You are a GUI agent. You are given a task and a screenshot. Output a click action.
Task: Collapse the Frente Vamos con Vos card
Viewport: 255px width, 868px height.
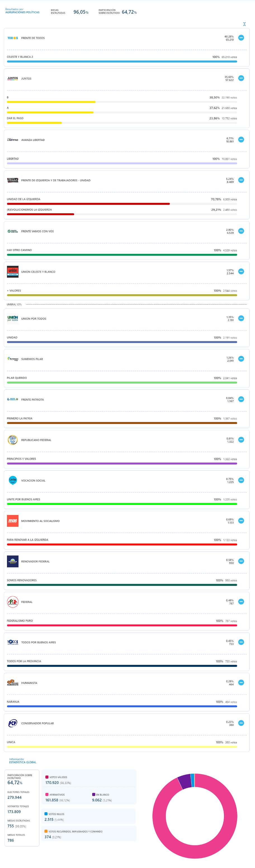click(241, 231)
